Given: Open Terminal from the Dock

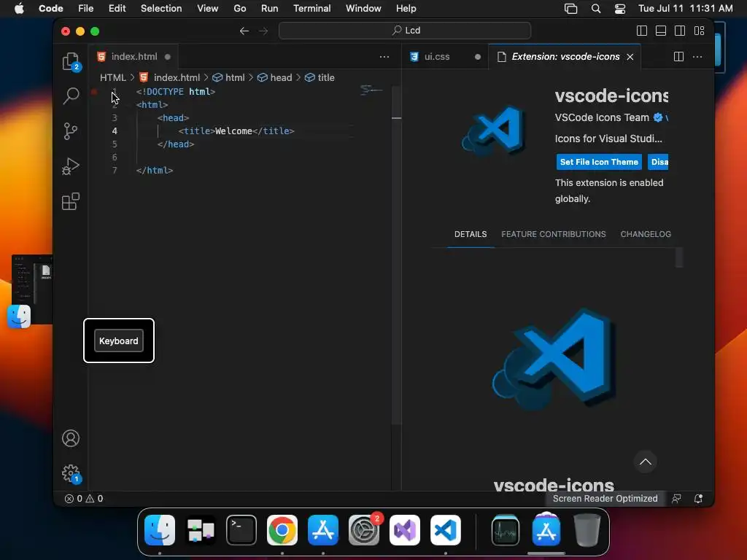Looking at the screenshot, I should [241, 530].
